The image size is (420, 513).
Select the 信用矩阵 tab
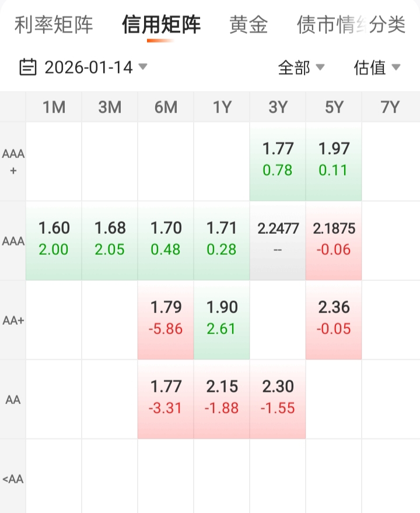pos(161,26)
